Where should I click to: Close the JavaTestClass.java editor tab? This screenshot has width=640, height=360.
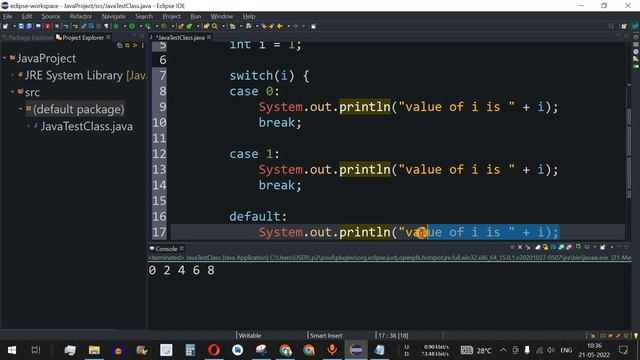click(209, 37)
